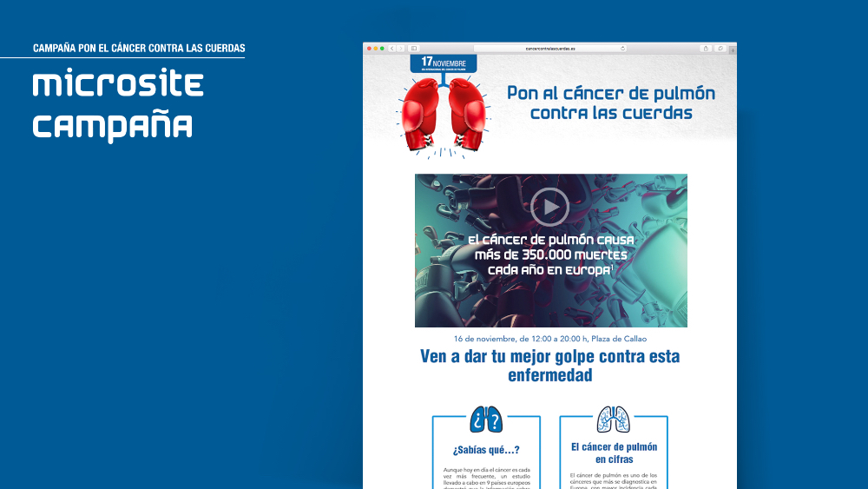Show all tabs with the tabs icon
Image resolution: width=868 pixels, height=489 pixels.
[x=720, y=49]
